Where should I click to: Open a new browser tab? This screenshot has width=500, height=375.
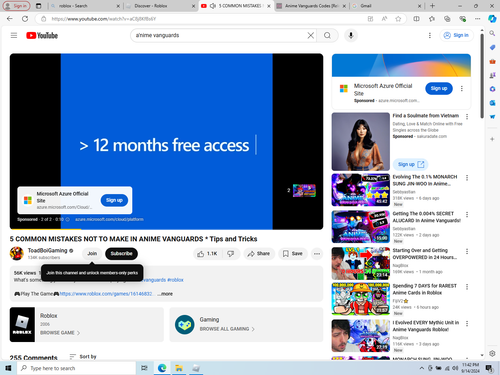coord(432,6)
